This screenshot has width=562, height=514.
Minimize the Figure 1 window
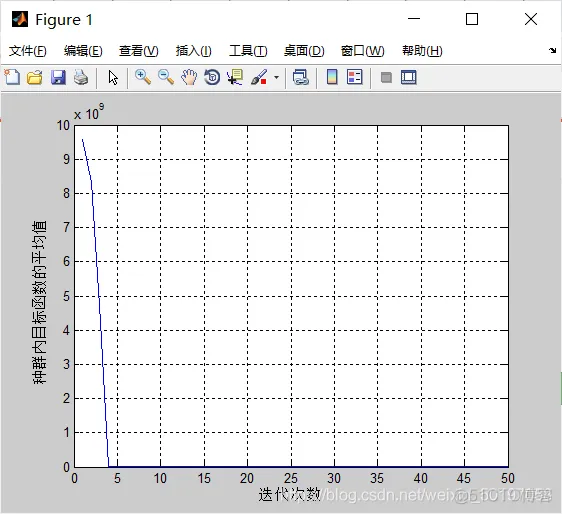pos(414,19)
